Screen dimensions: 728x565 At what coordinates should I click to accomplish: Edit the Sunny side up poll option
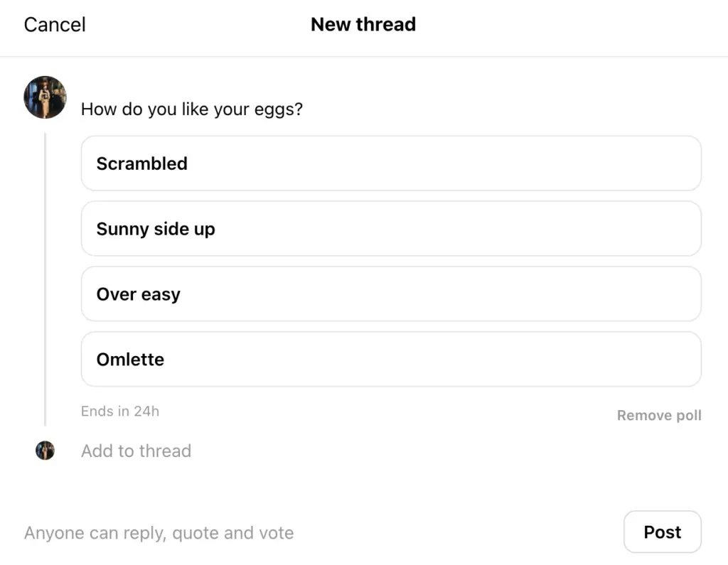click(x=391, y=229)
